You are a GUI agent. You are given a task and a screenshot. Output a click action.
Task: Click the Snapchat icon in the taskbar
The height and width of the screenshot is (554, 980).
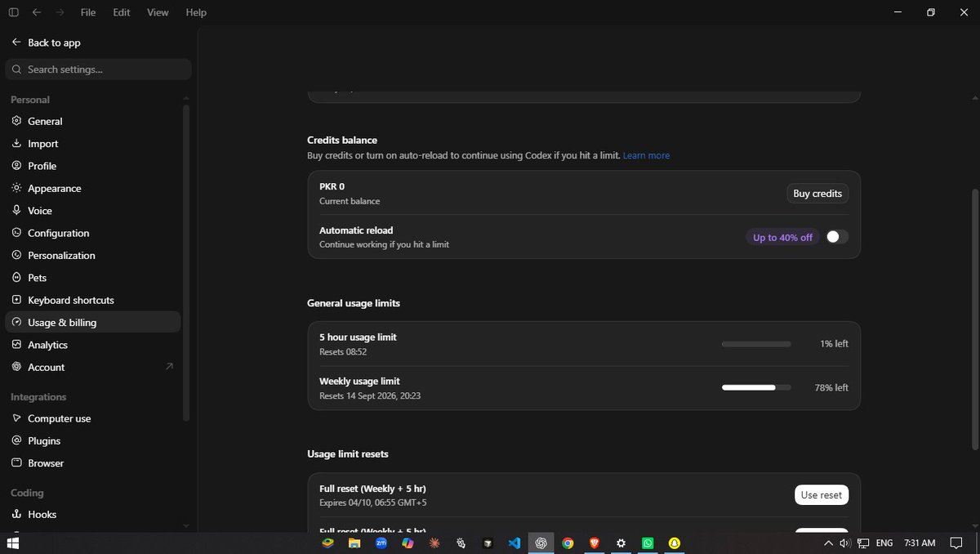click(675, 543)
